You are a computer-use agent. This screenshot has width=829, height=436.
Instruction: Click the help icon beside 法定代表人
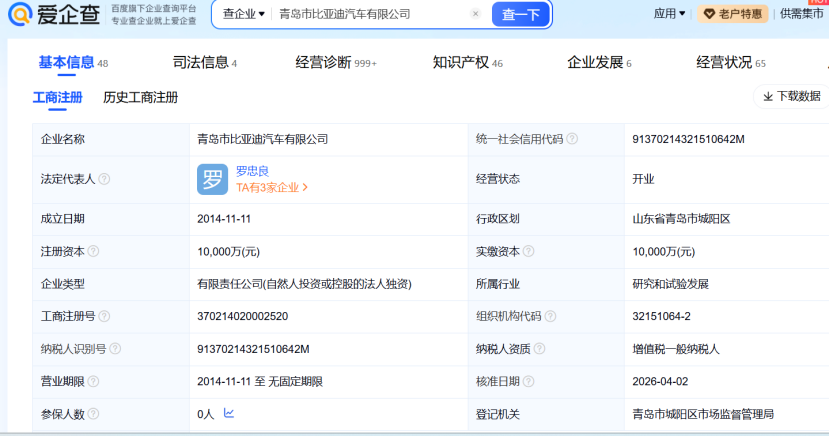pos(105,179)
